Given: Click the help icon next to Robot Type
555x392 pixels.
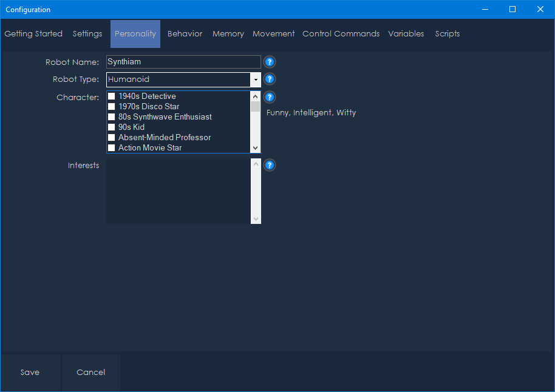Looking at the screenshot, I should click(270, 79).
